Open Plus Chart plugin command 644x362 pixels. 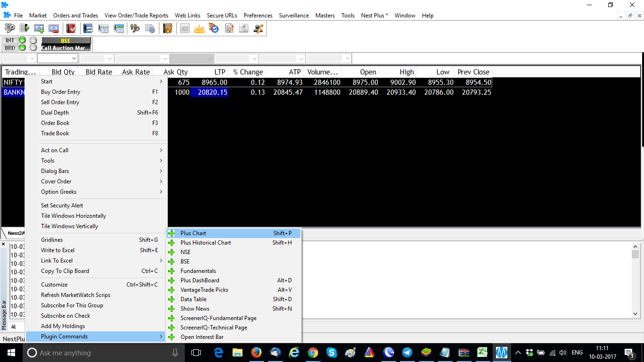pyautogui.click(x=233, y=233)
